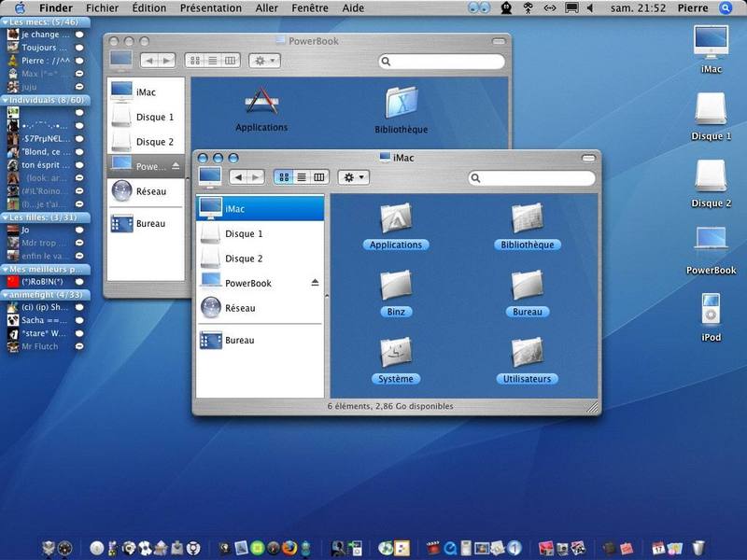The height and width of the screenshot is (560, 747).
Task: Select Disque 2 in iMac window sidebar
Action: tap(261, 259)
